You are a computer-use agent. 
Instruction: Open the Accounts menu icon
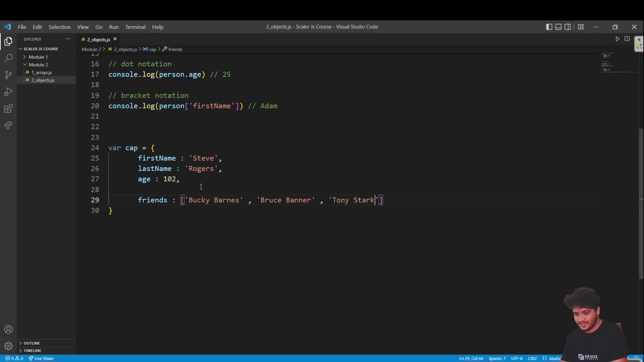(8, 329)
